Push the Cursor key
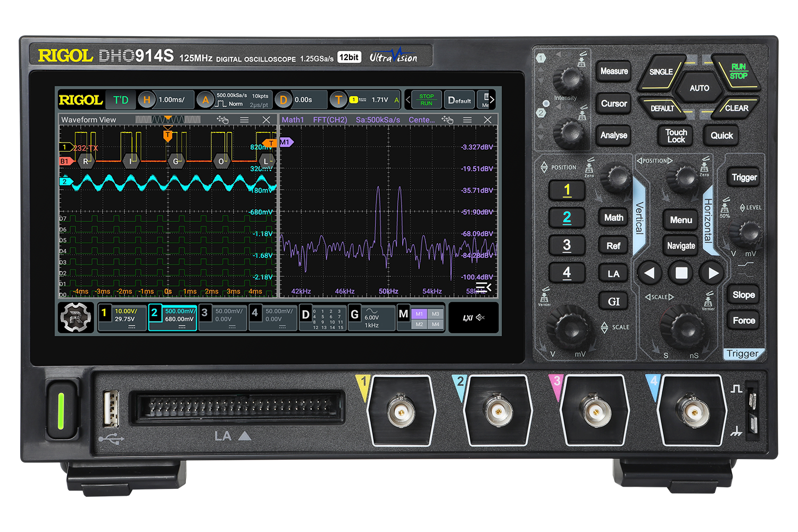Image resolution: width=798 pixels, height=532 pixels. point(614,104)
